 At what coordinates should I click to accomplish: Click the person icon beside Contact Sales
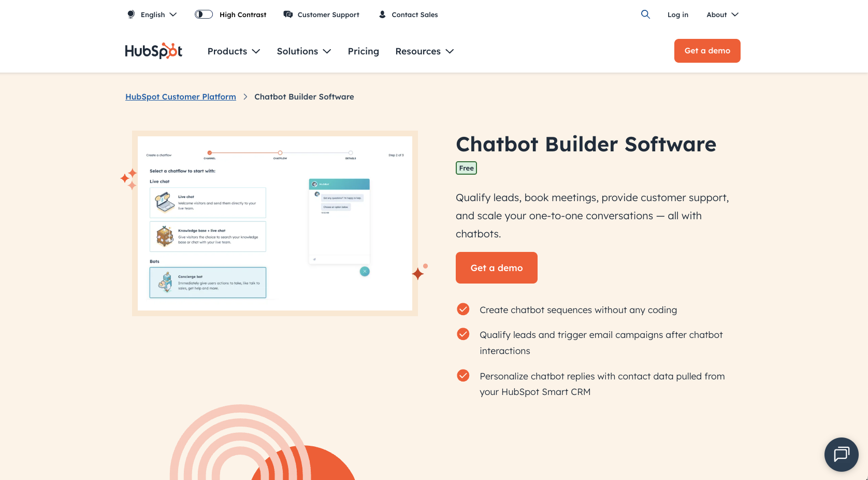click(382, 14)
